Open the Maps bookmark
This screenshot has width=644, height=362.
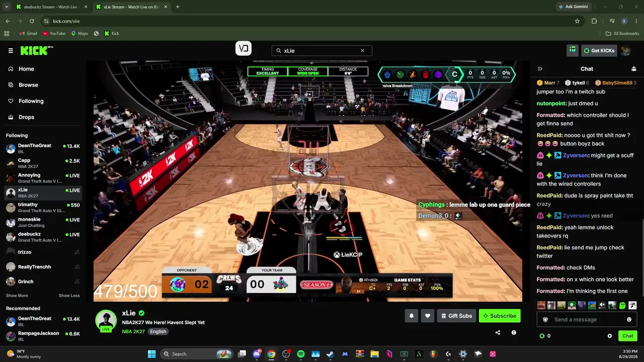[79, 34]
